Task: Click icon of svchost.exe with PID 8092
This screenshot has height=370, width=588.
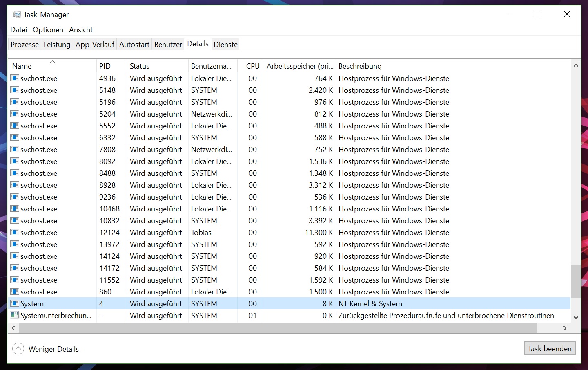Action: coord(15,161)
